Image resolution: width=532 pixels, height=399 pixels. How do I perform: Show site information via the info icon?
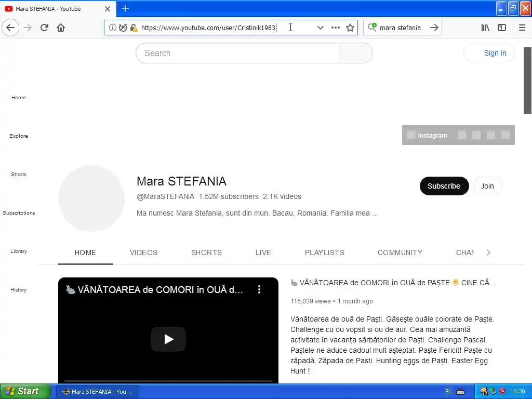(x=113, y=28)
